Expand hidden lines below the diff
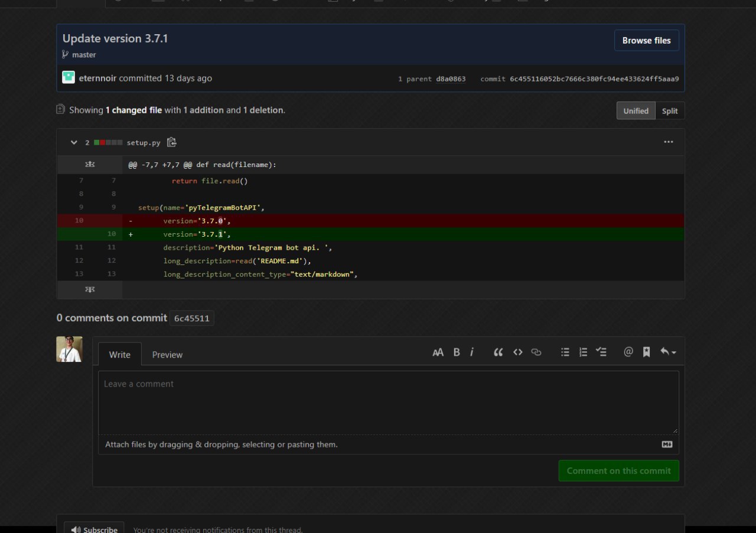The image size is (756, 533). (90, 290)
